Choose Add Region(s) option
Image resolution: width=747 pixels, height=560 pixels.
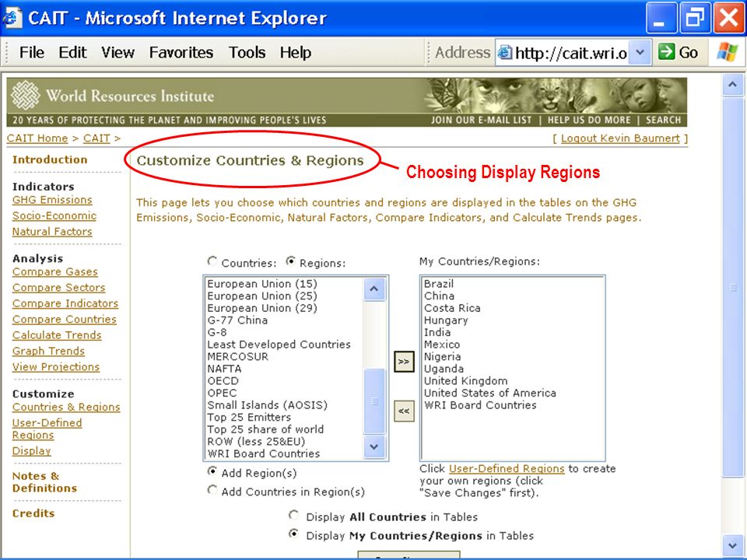212,471
